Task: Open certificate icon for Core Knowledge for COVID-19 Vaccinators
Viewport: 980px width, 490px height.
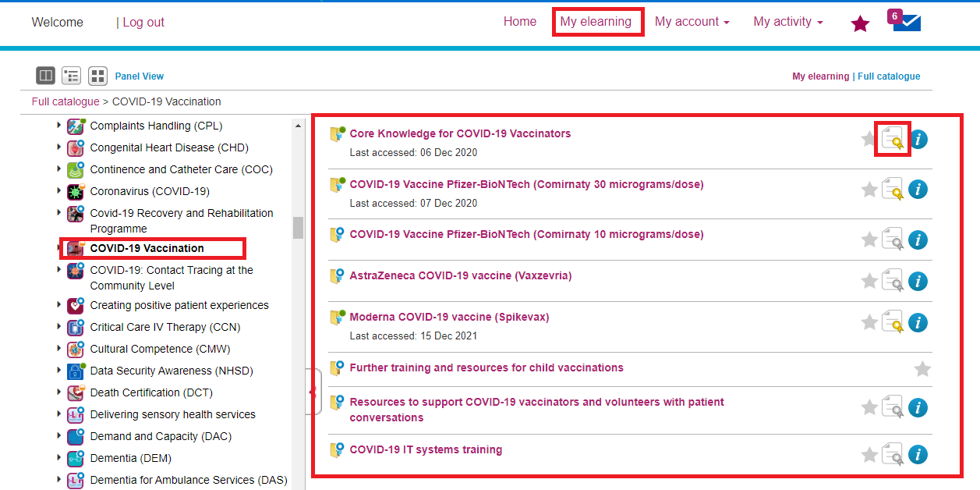Action: [x=893, y=140]
